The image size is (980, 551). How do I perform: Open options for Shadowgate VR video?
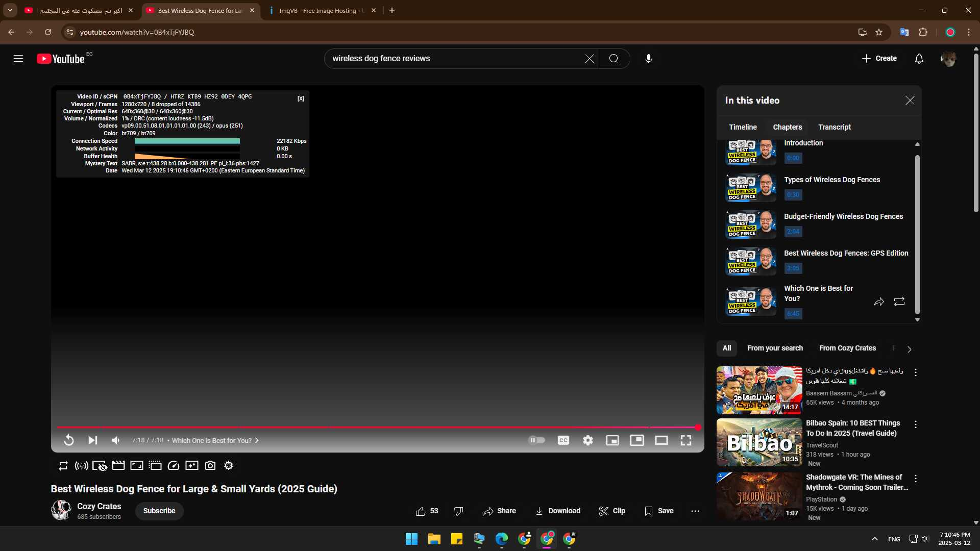coord(916,479)
